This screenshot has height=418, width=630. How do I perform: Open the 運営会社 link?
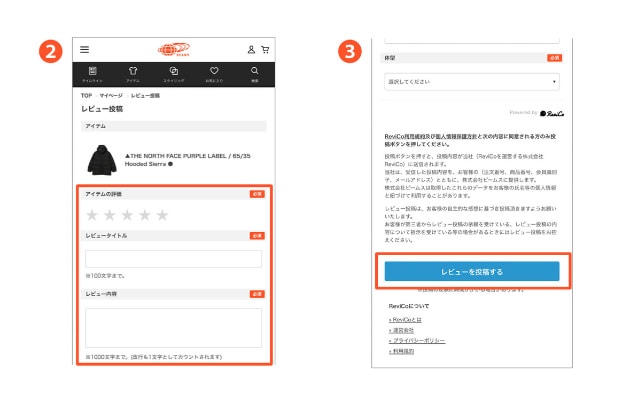(x=401, y=330)
